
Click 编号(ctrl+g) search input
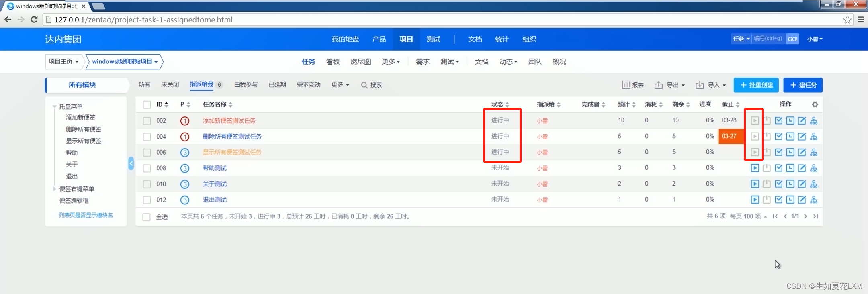coord(768,39)
